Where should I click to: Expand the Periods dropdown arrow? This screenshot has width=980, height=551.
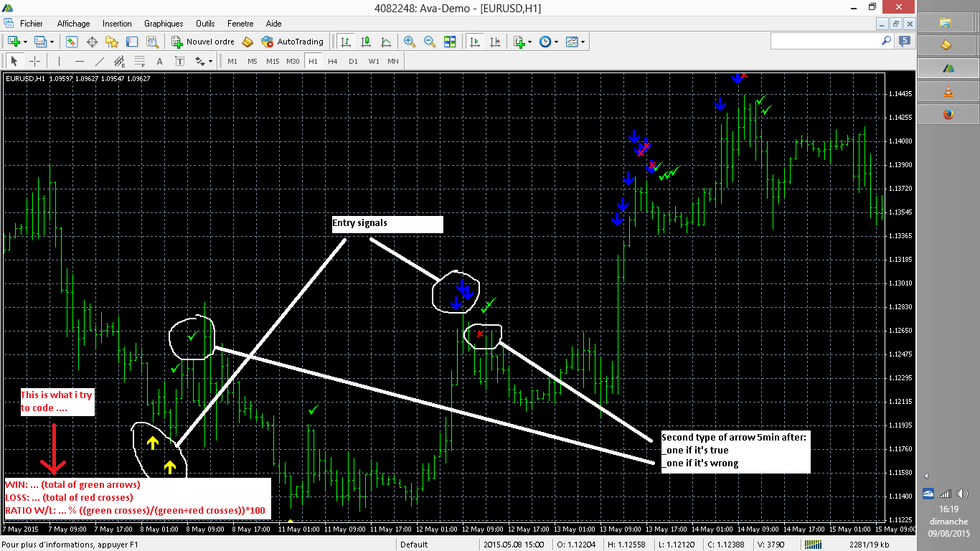pos(556,42)
